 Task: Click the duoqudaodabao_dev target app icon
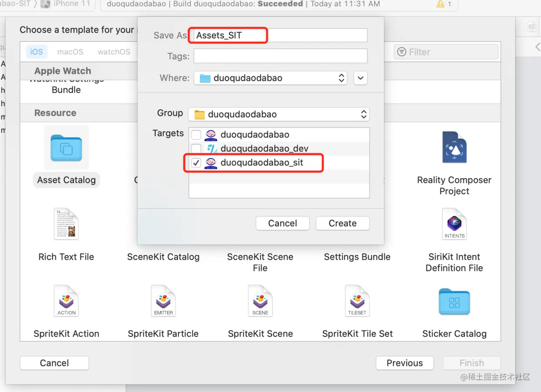(211, 149)
